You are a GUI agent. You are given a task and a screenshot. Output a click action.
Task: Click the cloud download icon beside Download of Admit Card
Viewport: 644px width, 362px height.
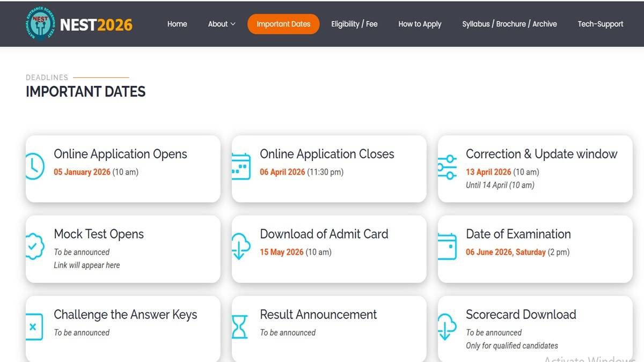[x=240, y=247]
